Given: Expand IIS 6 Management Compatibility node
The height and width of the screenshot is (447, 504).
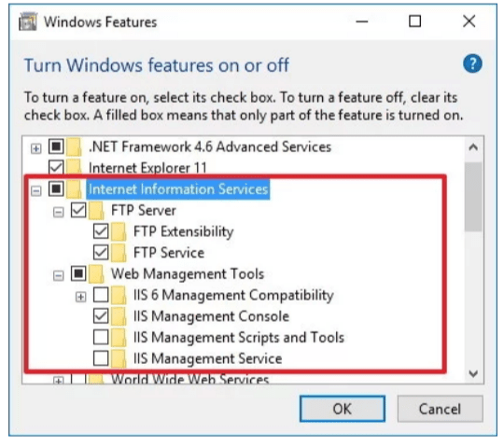Looking at the screenshot, I should tap(80, 297).
